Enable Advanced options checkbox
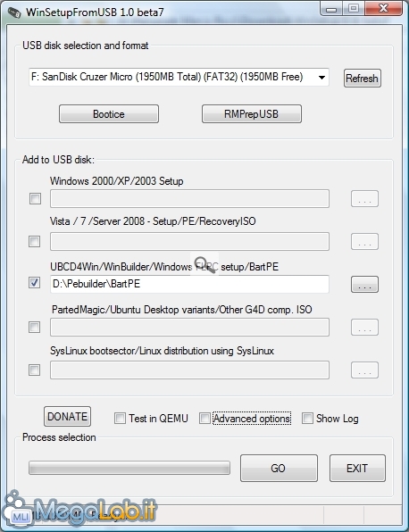 tap(204, 419)
